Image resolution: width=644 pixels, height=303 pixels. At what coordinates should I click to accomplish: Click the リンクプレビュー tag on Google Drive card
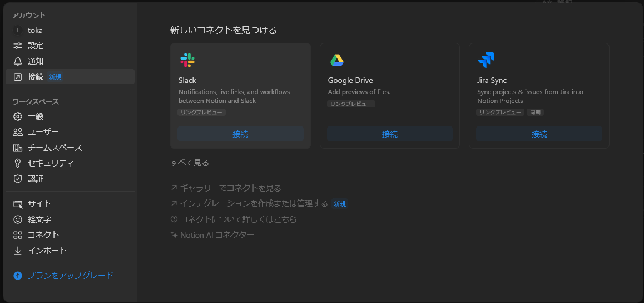click(x=351, y=104)
